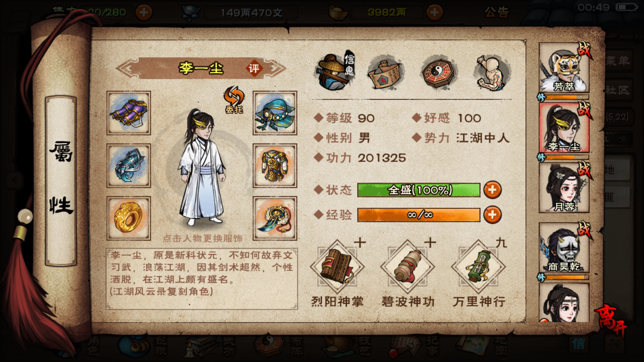Image resolution: width=644 pixels, height=362 pixels.
Task: Show previous character with left arrow
Action: tap(127, 68)
